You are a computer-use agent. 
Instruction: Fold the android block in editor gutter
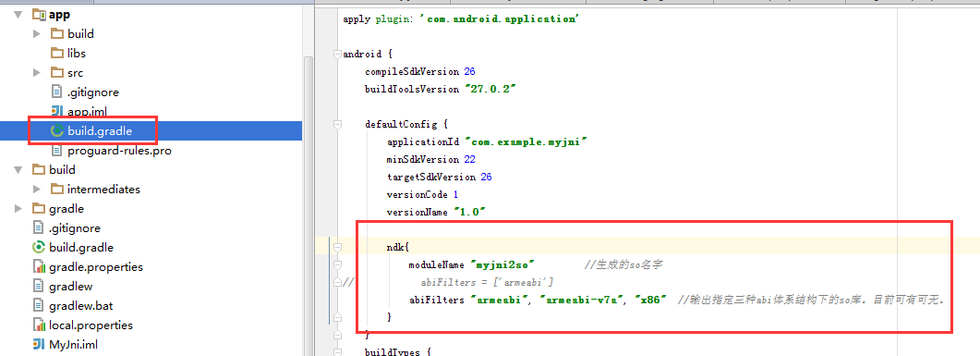pyautogui.click(x=338, y=54)
